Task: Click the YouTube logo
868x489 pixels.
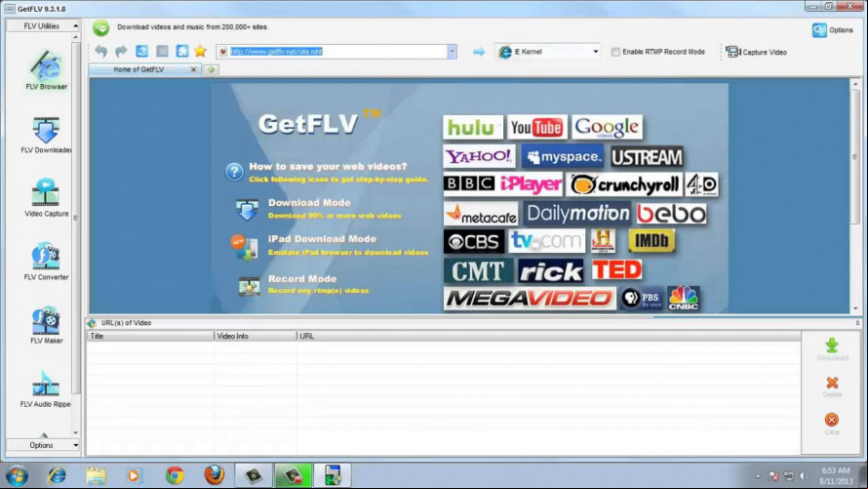Action: coord(537,127)
